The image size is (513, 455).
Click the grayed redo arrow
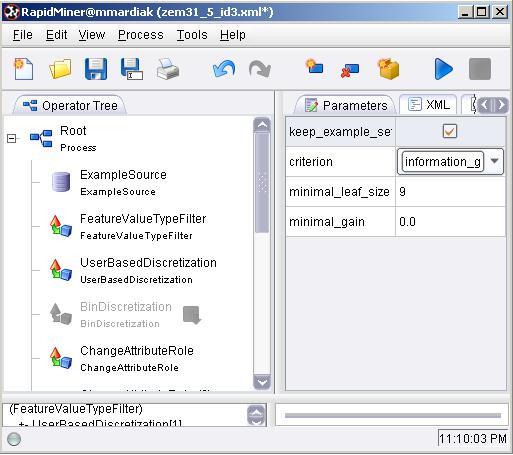260,69
